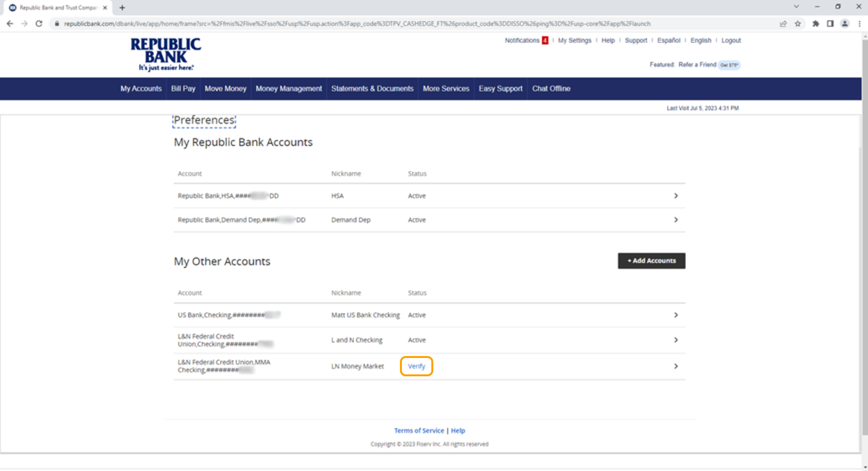The image size is (868, 471).
Task: Open the Chrome profile avatar
Action: click(x=845, y=24)
